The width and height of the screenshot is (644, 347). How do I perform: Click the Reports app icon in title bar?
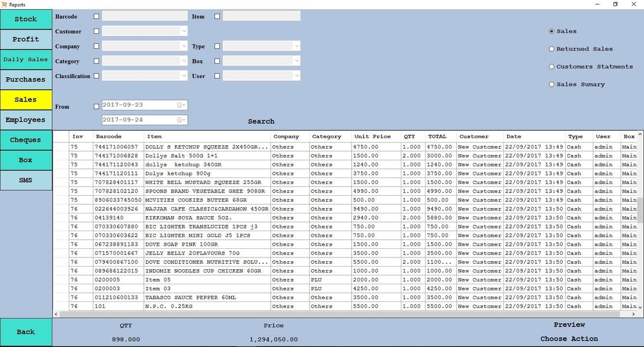5,4
